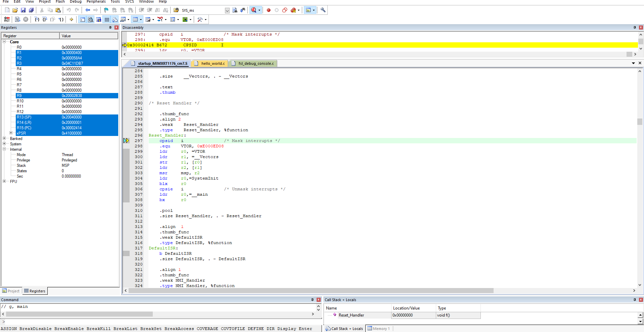Click Start/Stop Debug Session magnifier icon

pyautogui.click(x=254, y=10)
